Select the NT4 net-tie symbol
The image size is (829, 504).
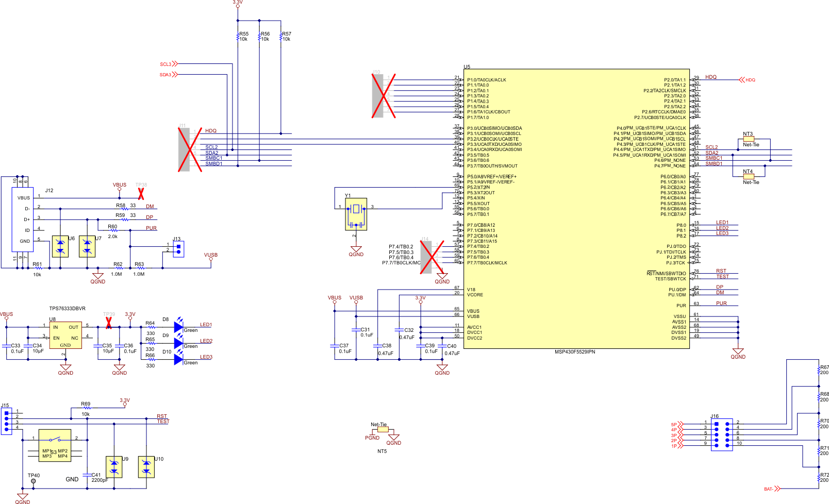coord(749,177)
